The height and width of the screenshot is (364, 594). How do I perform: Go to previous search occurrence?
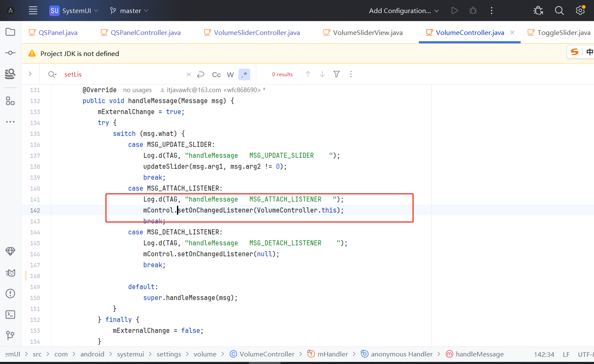coord(308,74)
